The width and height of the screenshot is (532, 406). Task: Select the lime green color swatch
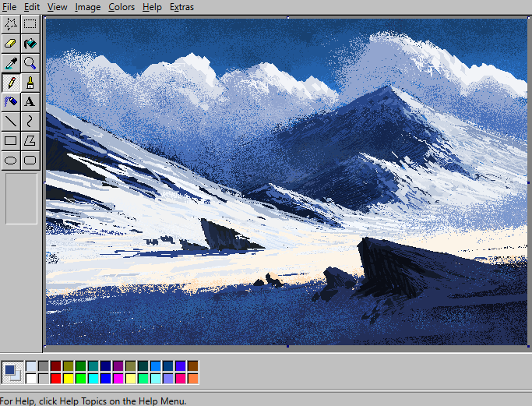point(81,379)
